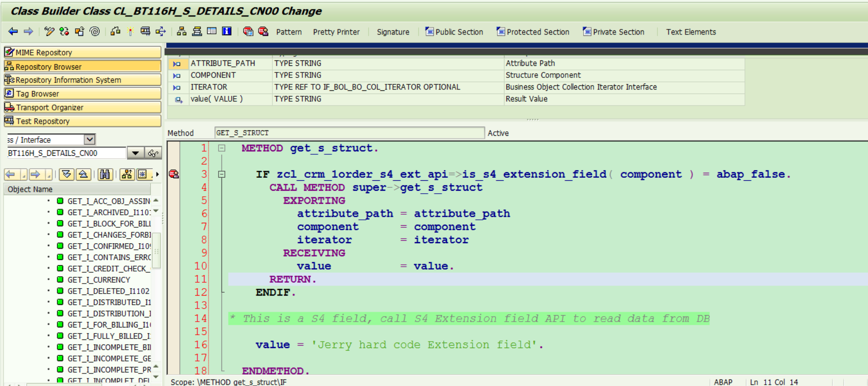Select the GET_I_ACC_OBJ_ASSIN method in tree
Viewport: 868px width, 386px height.
point(108,201)
